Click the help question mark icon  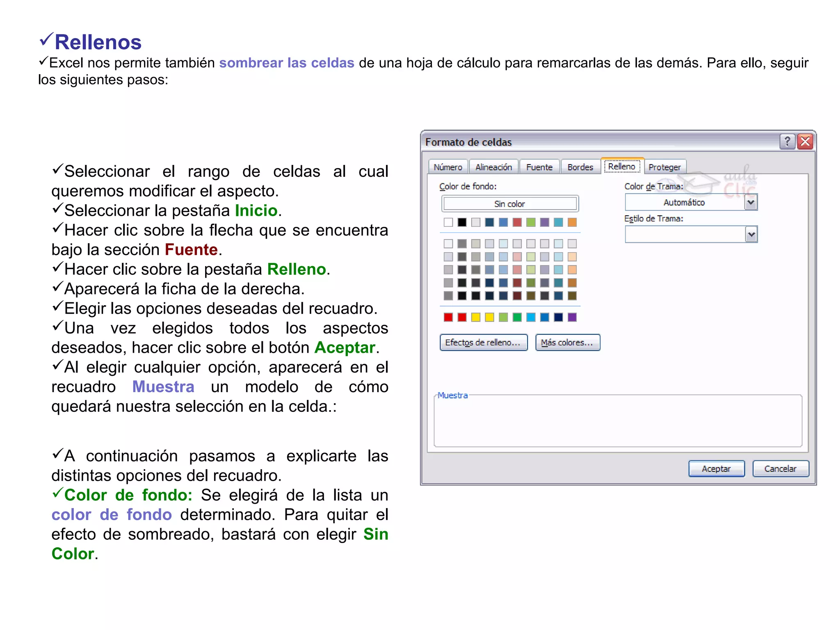point(787,142)
